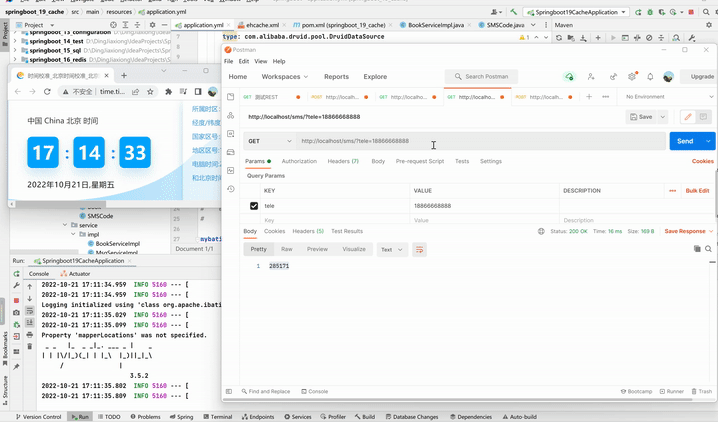Open the Pre-request Script tab
718x422 pixels.
click(420, 161)
